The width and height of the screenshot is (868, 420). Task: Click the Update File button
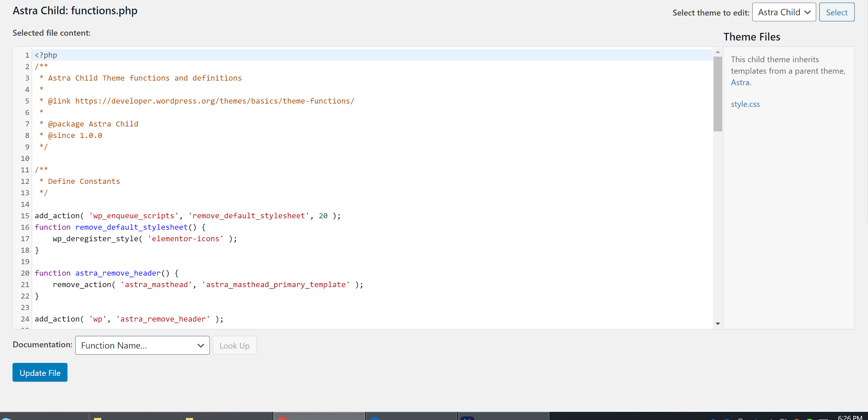[x=40, y=372]
